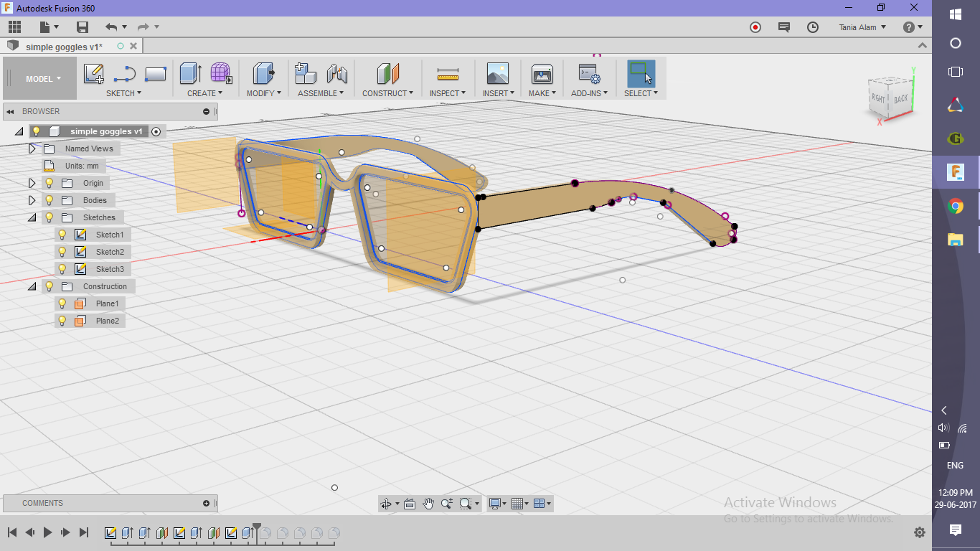Jump to the timeline end

84,532
